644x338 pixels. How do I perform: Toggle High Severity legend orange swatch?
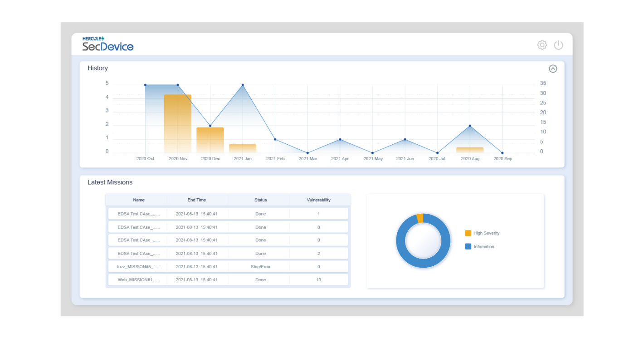coord(468,233)
